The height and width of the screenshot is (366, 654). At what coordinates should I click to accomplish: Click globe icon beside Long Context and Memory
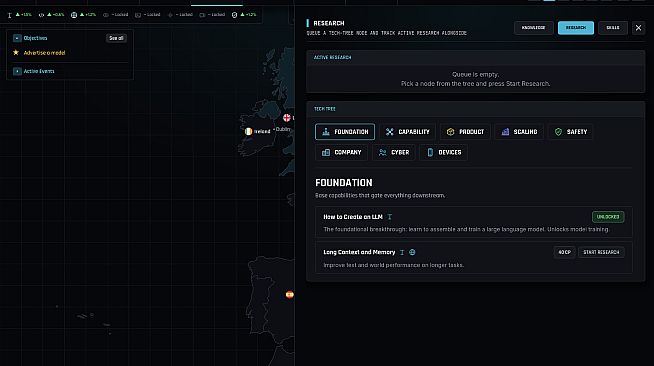coord(412,252)
